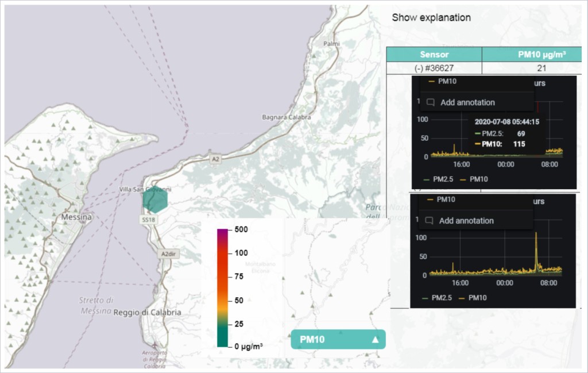
Task: Click the PM10 µg/m³ column header
Action: 532,55
